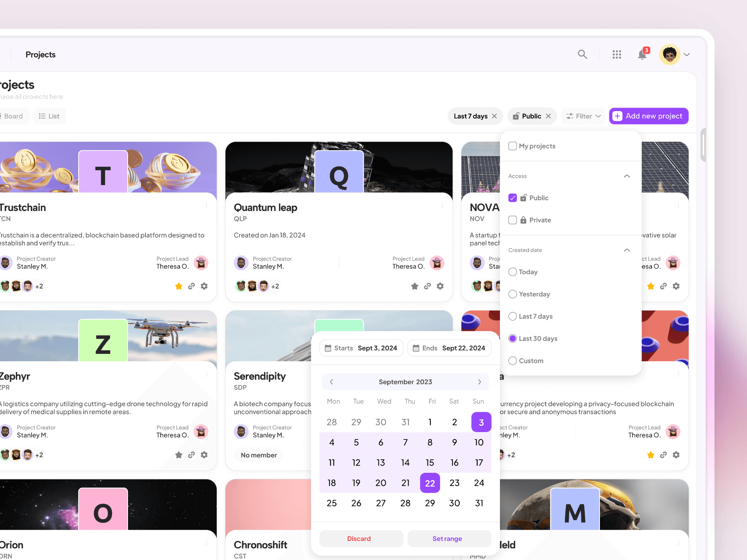Screen dimensions: 747x560
Task: Enable the Private access checkbox
Action: click(x=513, y=220)
